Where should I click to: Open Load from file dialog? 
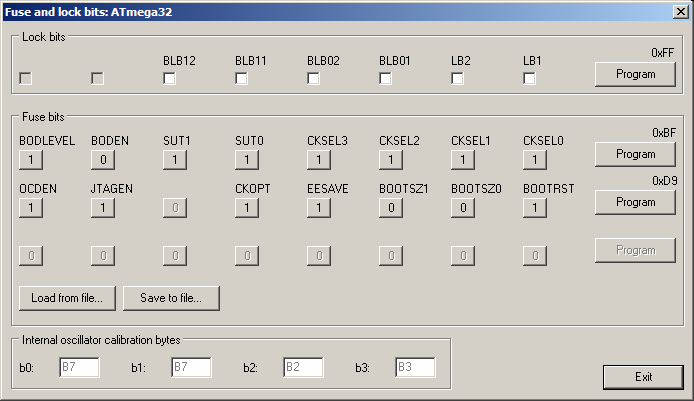point(67,298)
